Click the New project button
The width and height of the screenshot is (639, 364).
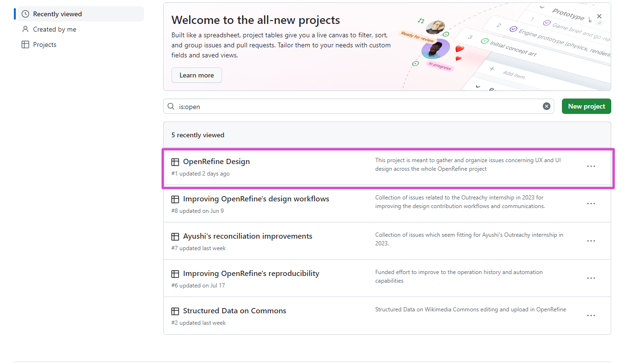(x=586, y=106)
